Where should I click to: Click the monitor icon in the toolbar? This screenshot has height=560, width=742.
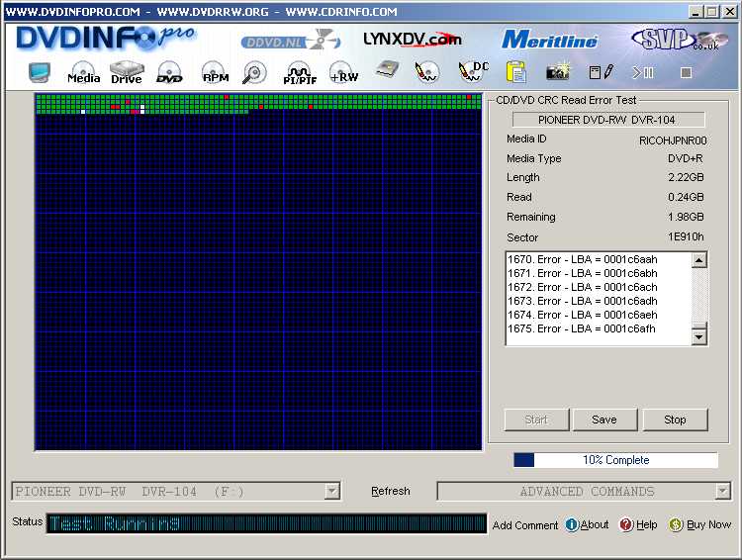[40, 73]
